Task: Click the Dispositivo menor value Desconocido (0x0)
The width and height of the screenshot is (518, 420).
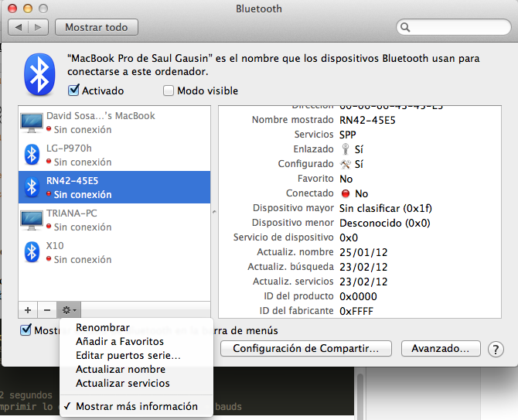Action: [x=385, y=223]
